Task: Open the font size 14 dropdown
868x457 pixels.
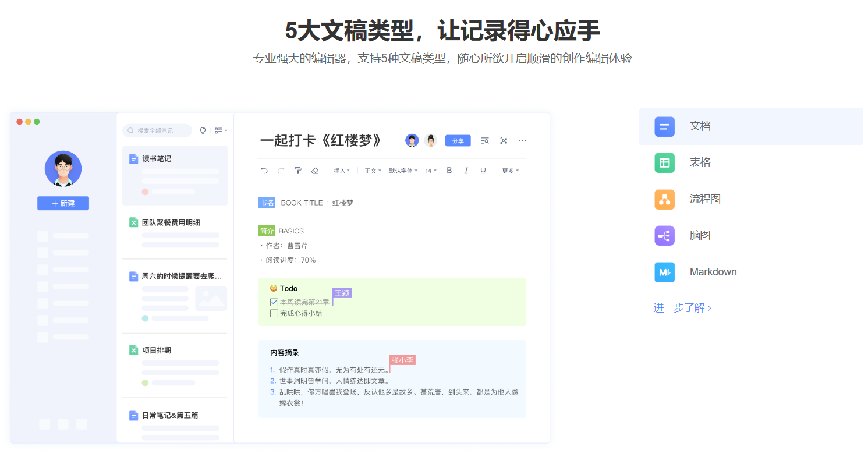Action: pyautogui.click(x=430, y=170)
